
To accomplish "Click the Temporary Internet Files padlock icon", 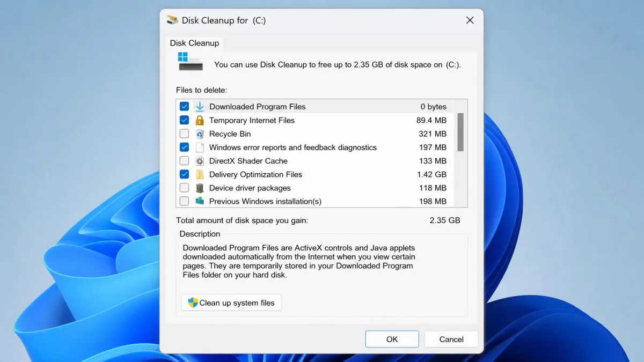I will [x=200, y=120].
